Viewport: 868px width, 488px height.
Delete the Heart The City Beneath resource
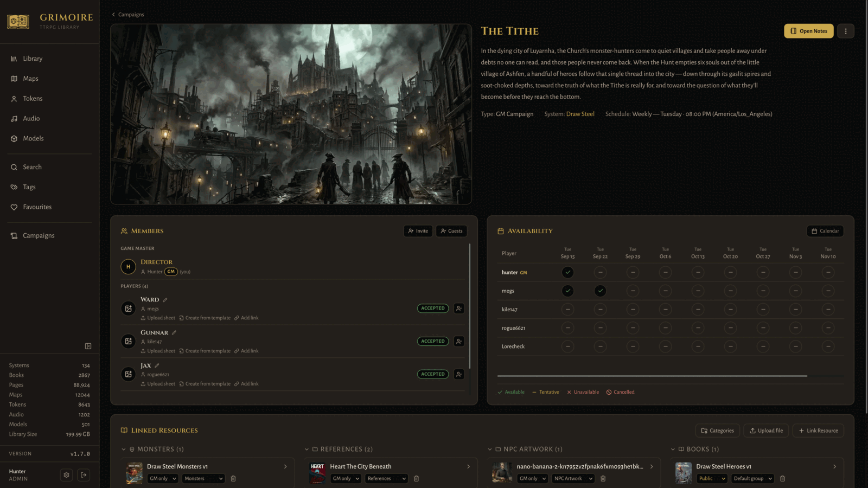(x=417, y=479)
